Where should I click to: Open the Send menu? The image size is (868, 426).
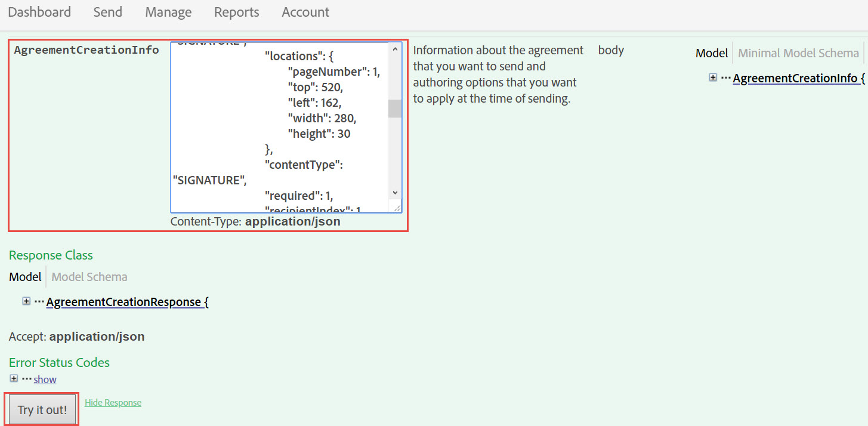click(107, 11)
